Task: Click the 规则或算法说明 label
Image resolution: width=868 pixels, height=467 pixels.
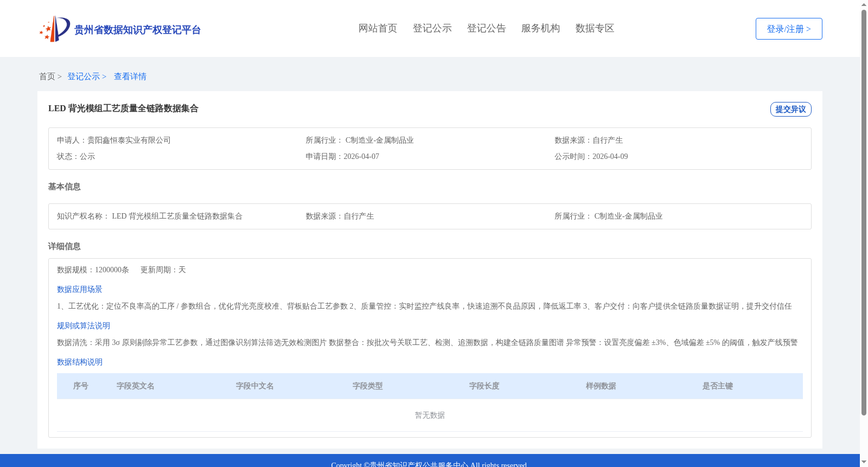Action: 84,325
